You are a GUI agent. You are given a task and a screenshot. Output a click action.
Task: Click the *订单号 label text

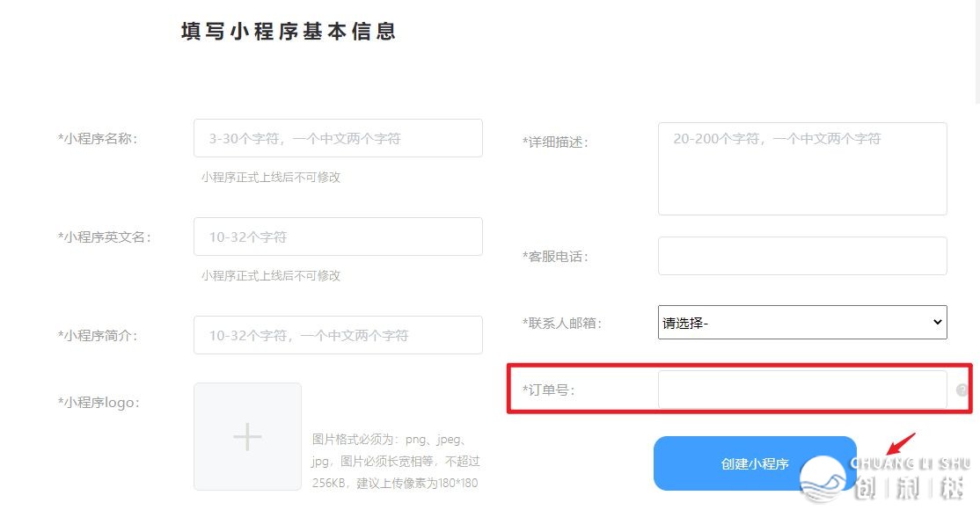[x=549, y=390]
